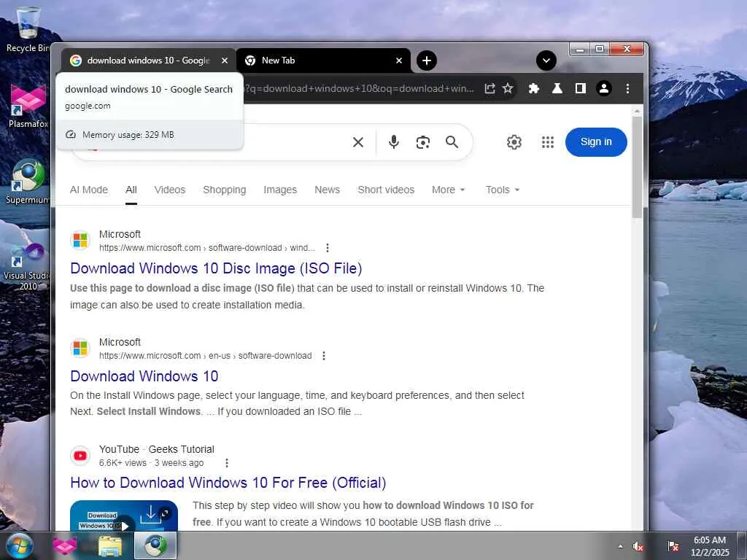Expand the More search filters dropdown

[x=448, y=190]
